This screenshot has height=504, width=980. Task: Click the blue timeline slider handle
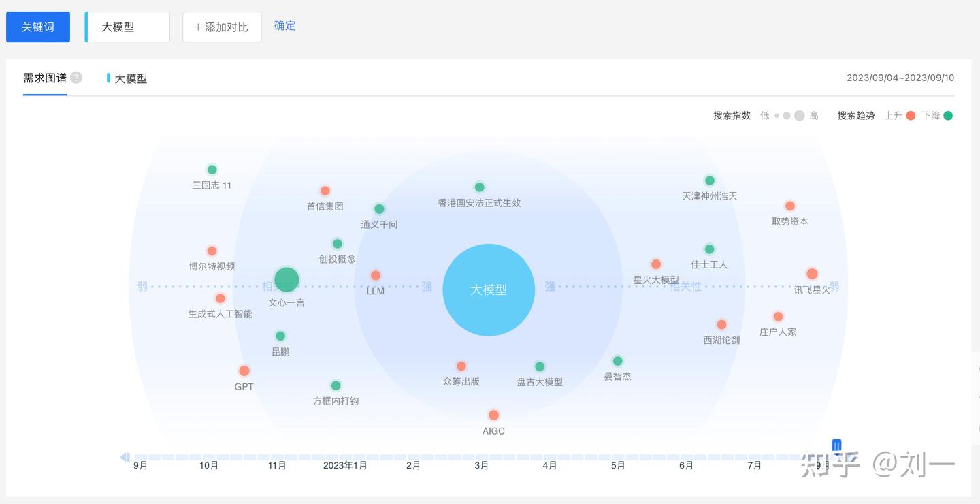pyautogui.click(x=837, y=445)
